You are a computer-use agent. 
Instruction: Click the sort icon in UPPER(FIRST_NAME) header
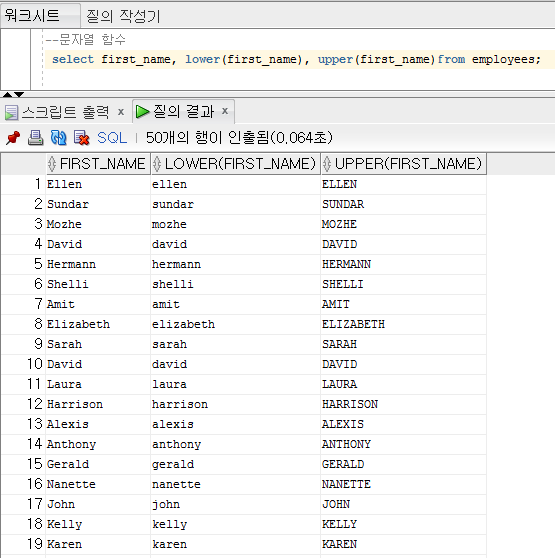[327, 164]
